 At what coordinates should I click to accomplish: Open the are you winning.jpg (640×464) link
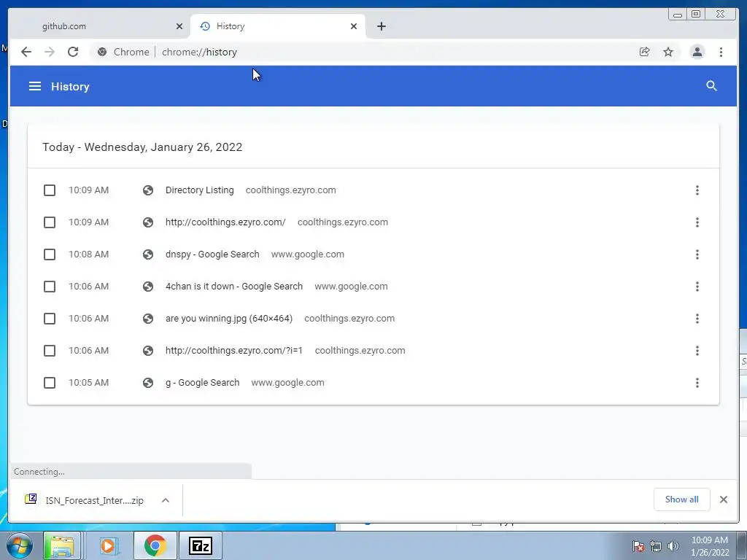click(229, 319)
